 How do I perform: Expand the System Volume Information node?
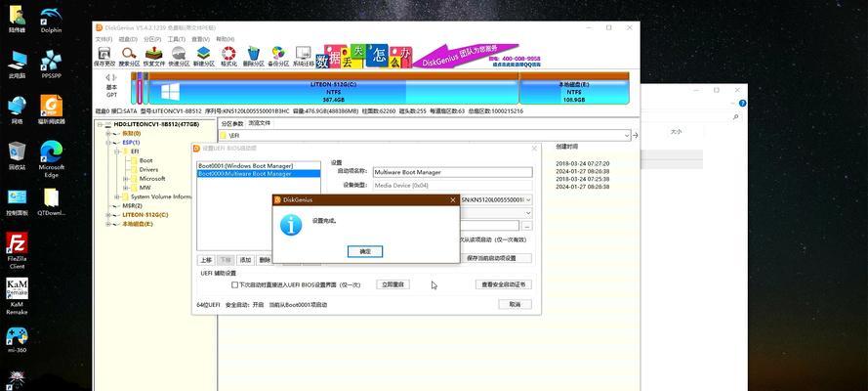pos(117,196)
